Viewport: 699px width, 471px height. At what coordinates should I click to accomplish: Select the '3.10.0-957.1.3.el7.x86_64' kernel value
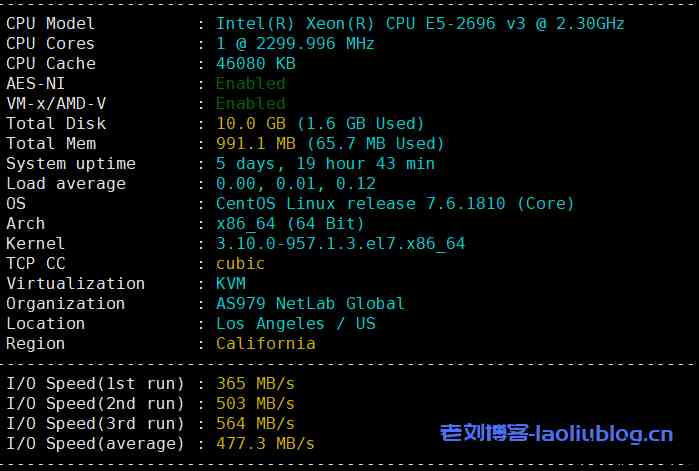tap(340, 244)
